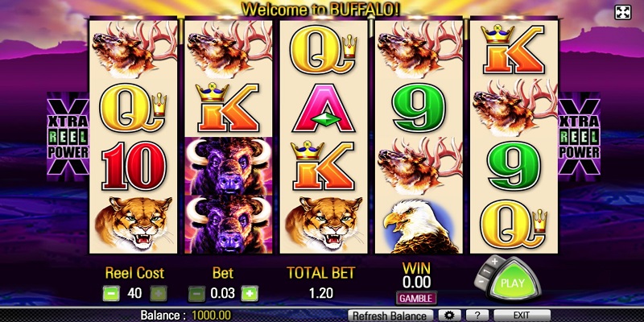644x322 pixels.
Task: Decrease Reel Cost with minus button
Action: (x=111, y=294)
